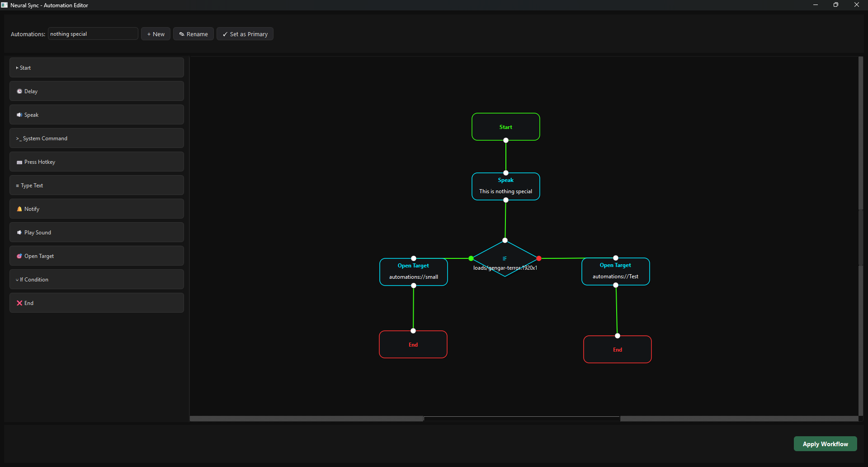This screenshot has height=467, width=868.
Task: Click the Play Sound palette icon
Action: coord(19,233)
